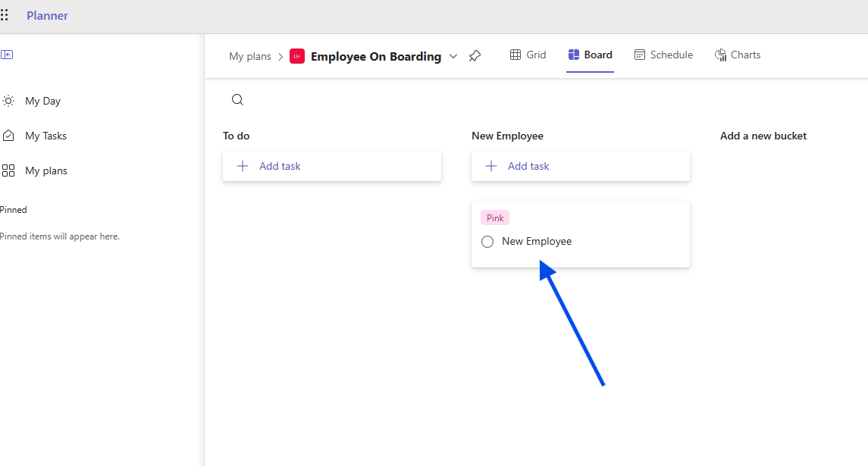868x466 pixels.
Task: Mark New Employee task as complete
Action: coord(487,242)
